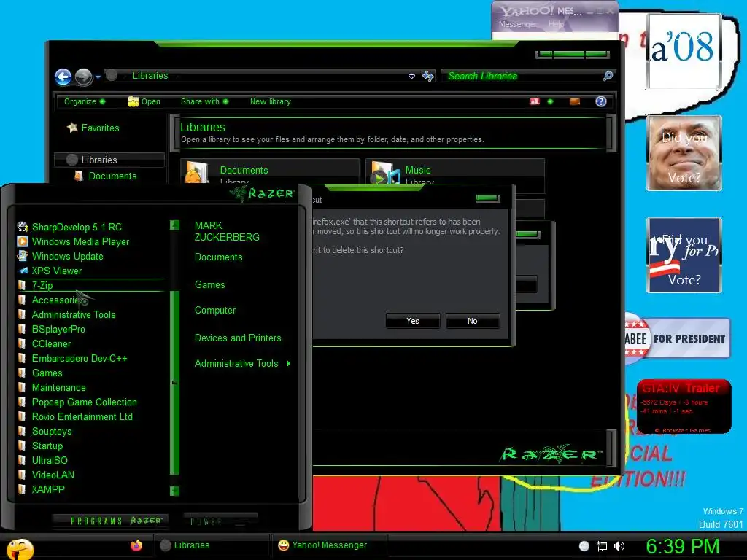Select Favorites in navigation pane

click(x=93, y=128)
